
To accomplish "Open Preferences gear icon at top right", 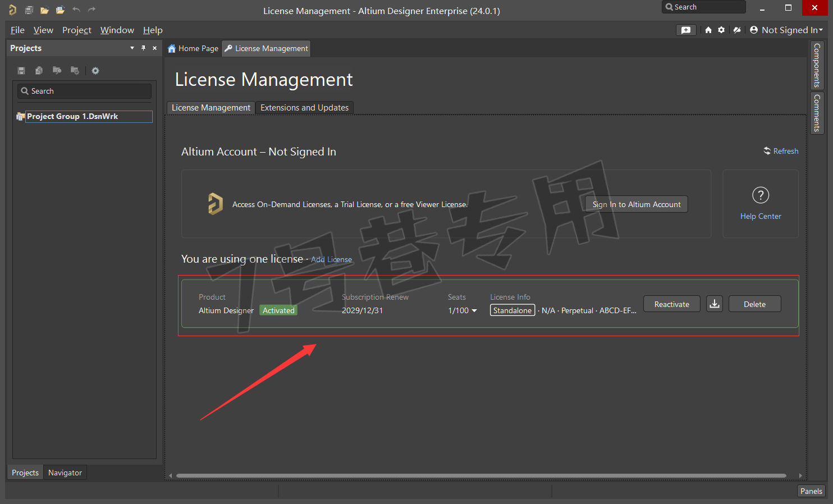I will 721,30.
